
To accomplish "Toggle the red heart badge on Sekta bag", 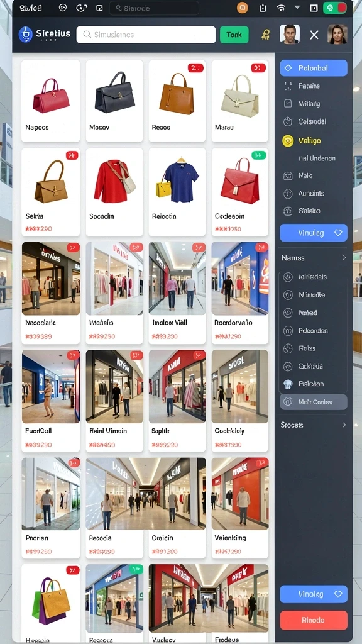I will (72, 155).
